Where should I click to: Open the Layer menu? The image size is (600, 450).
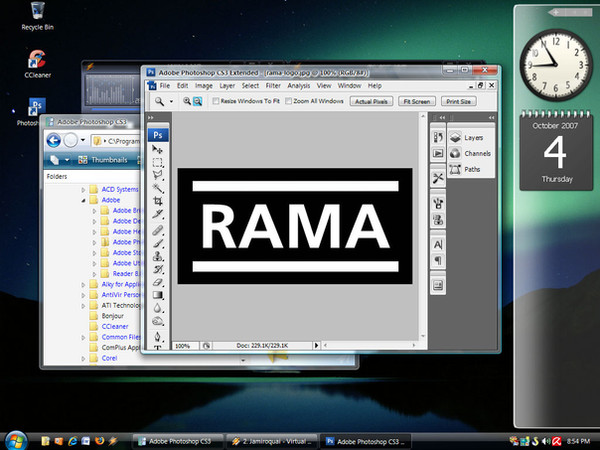coord(227,86)
